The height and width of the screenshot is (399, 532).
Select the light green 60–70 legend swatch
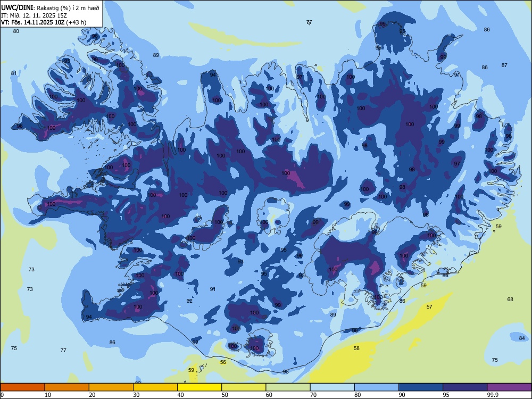click(x=288, y=387)
